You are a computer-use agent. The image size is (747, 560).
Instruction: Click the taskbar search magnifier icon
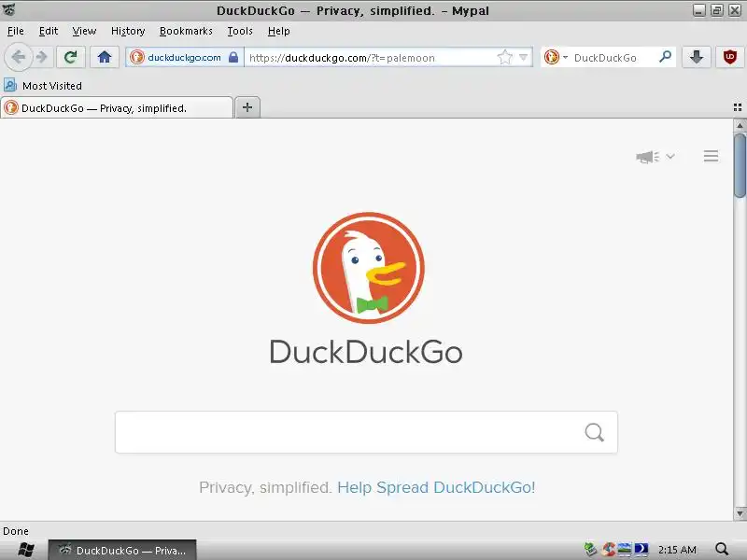(x=722, y=549)
